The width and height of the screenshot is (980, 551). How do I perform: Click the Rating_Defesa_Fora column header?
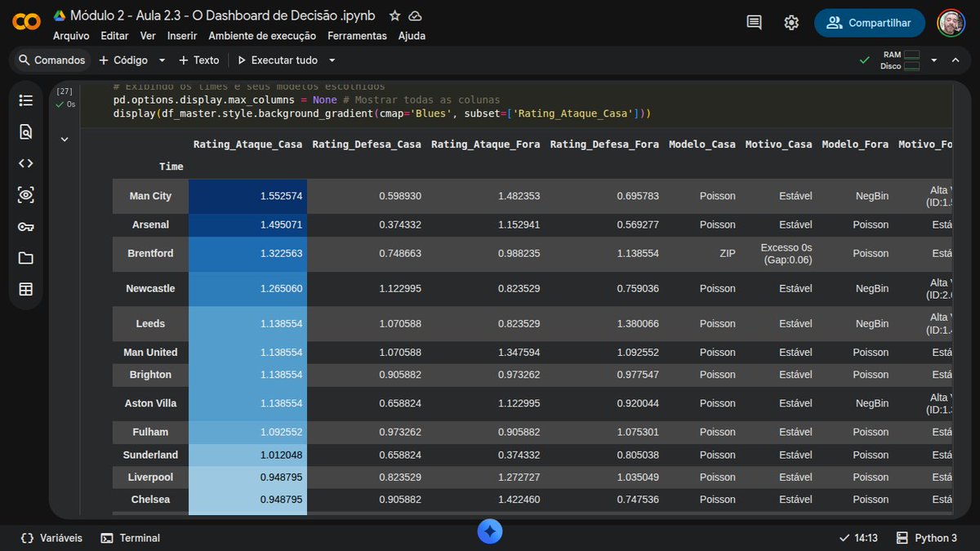click(604, 144)
